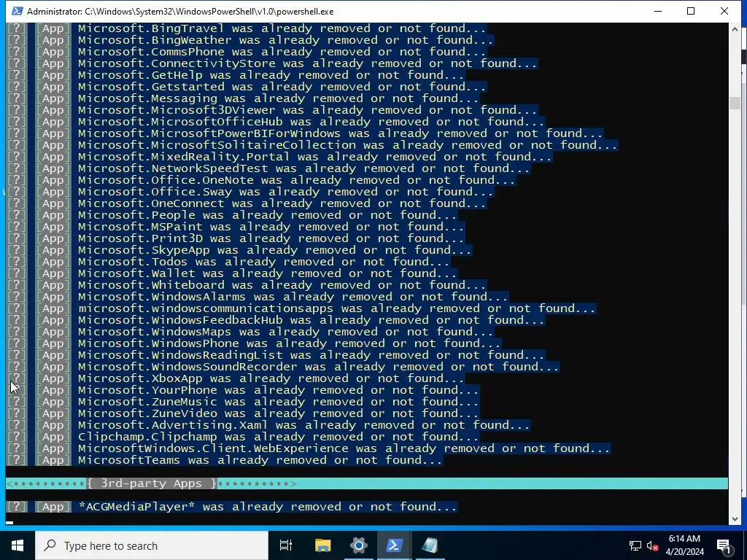Viewport: 747px width, 560px height.
Task: Select the PowerShell taskbar icon
Action: [x=395, y=545]
